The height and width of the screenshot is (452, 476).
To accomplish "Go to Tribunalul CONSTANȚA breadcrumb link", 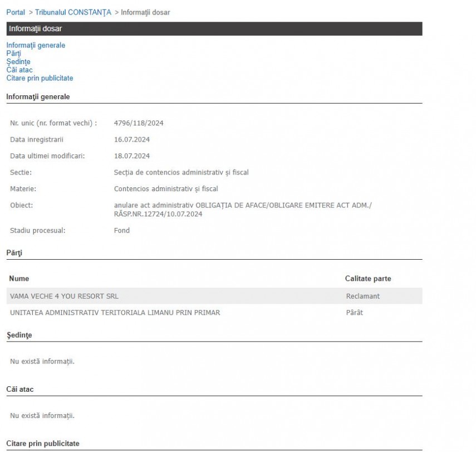I will 73,12.
